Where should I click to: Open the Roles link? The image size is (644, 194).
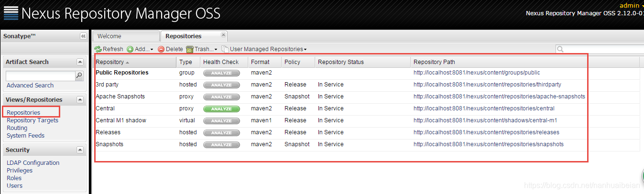tap(14, 178)
